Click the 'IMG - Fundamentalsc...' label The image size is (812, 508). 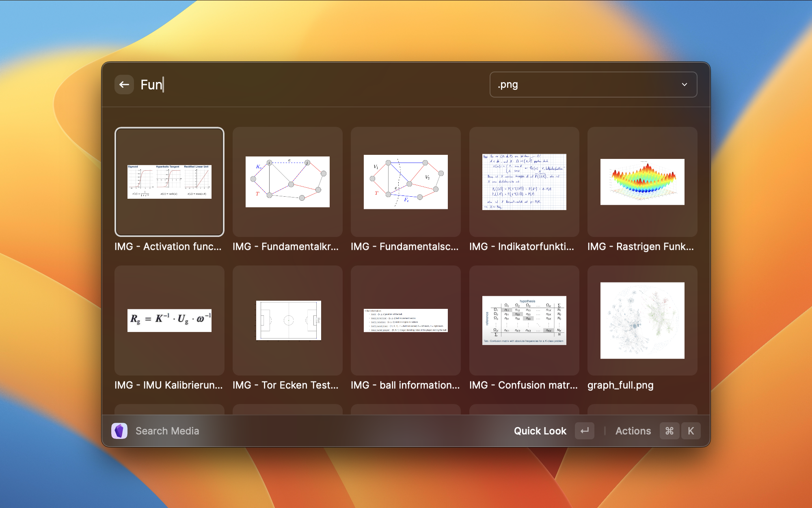[x=405, y=247]
